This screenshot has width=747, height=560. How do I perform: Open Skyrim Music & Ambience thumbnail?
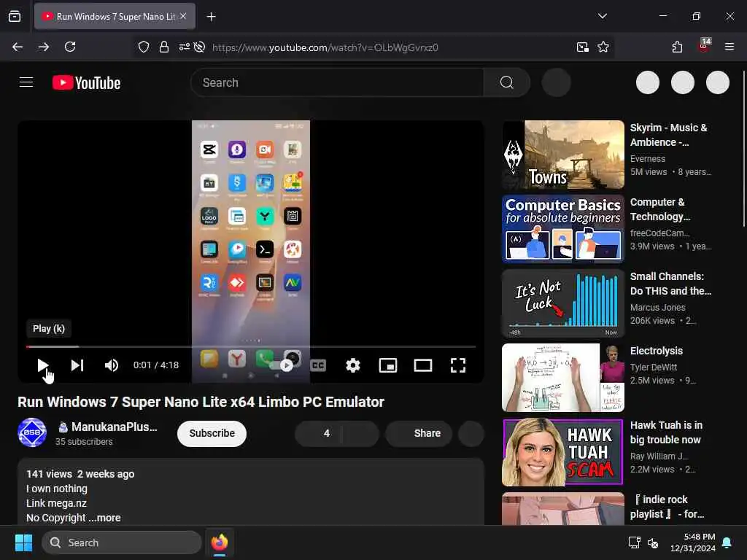click(563, 155)
